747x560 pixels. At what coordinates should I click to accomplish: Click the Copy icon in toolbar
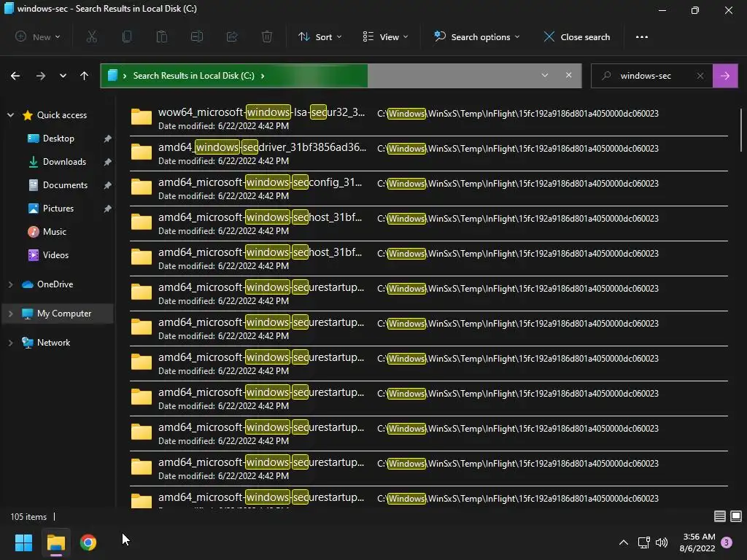pyautogui.click(x=127, y=36)
